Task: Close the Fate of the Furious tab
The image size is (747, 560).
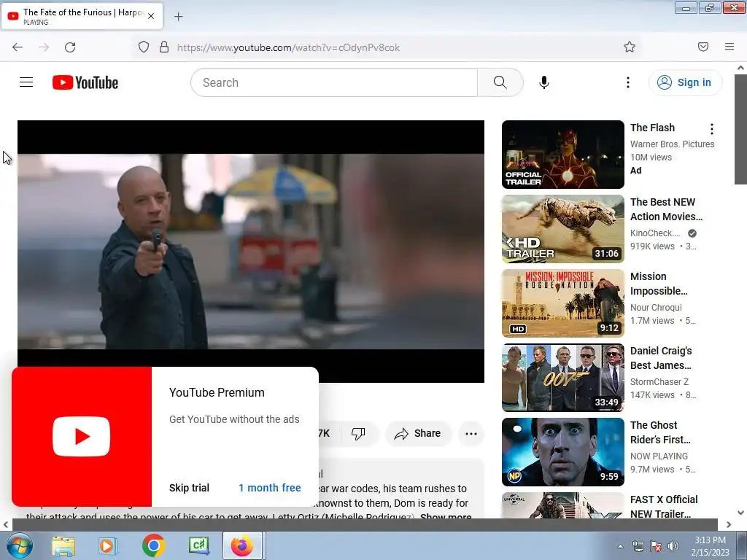Action: coord(151,16)
